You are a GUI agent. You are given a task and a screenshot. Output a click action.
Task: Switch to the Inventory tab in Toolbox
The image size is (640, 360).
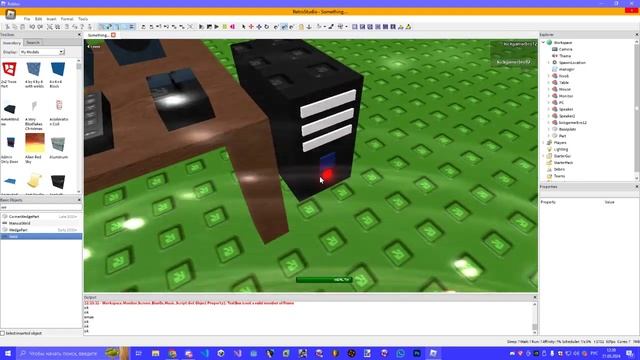coord(11,43)
